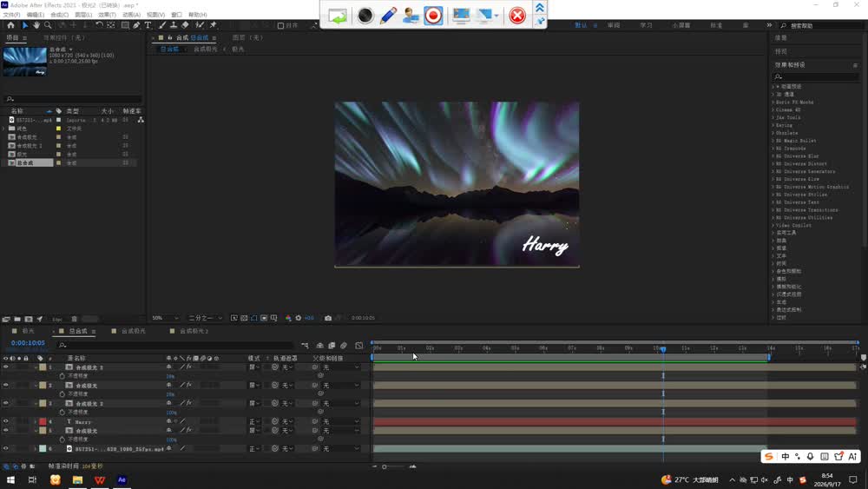This screenshot has width=868, height=489.
Task: Click the recorder's black webcam lens icon
Action: [365, 15]
